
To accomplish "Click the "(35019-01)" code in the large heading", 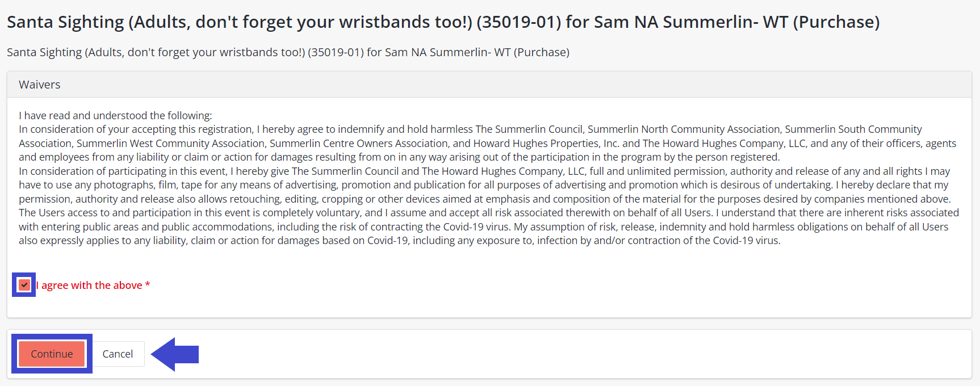I will tap(518, 22).
